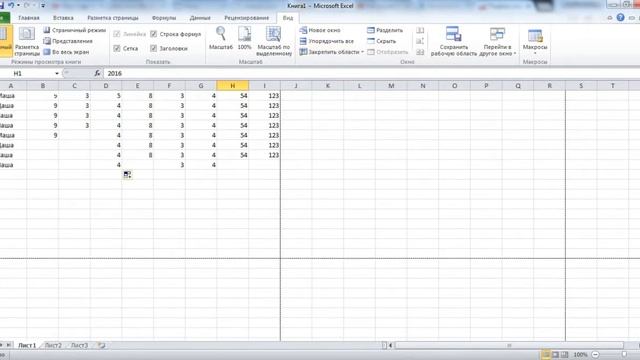Switch to sheet Лист1
The height and width of the screenshot is (360, 640).
[27, 345]
